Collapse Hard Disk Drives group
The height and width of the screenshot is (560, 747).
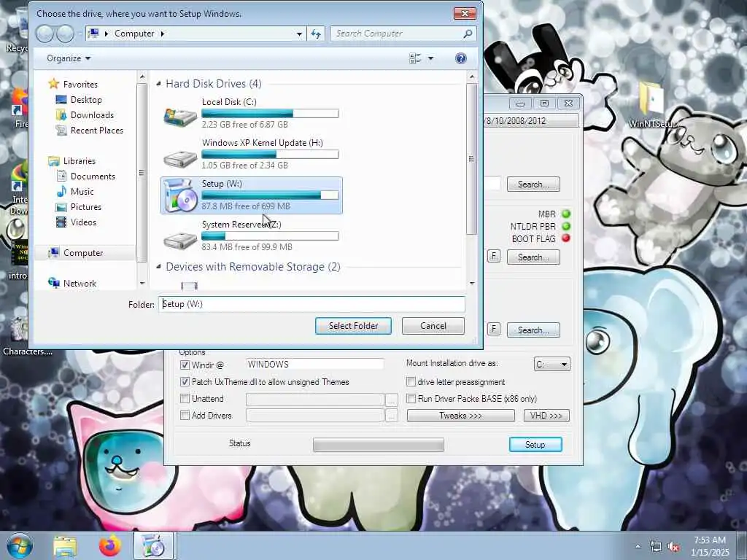click(x=158, y=84)
